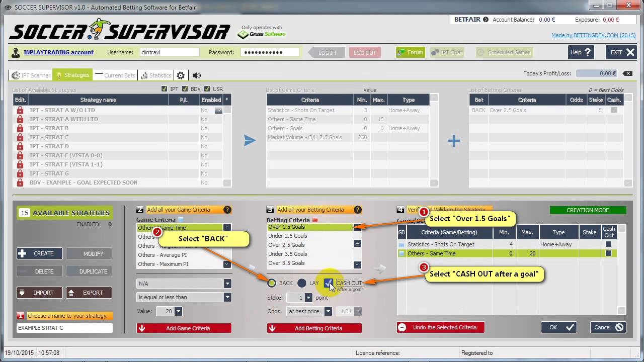Screen dimensions: 644x362
Task: Open the INPLAYTRADING account link
Action: 59,52
